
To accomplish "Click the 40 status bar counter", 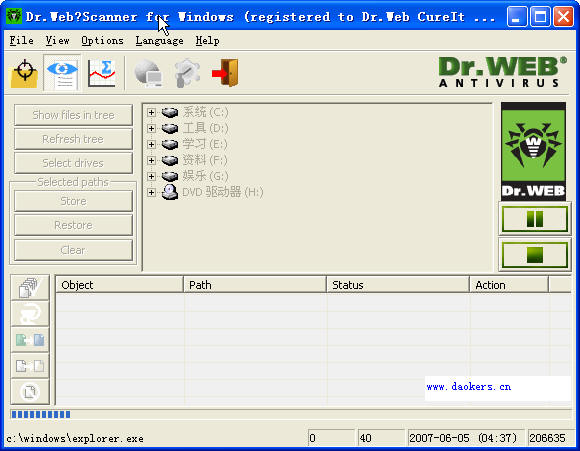I will coord(380,438).
